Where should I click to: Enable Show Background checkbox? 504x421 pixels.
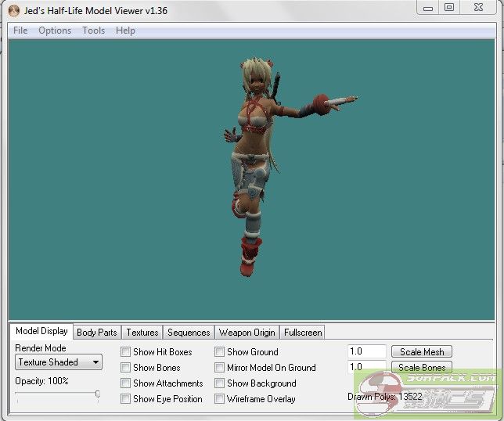click(x=219, y=383)
